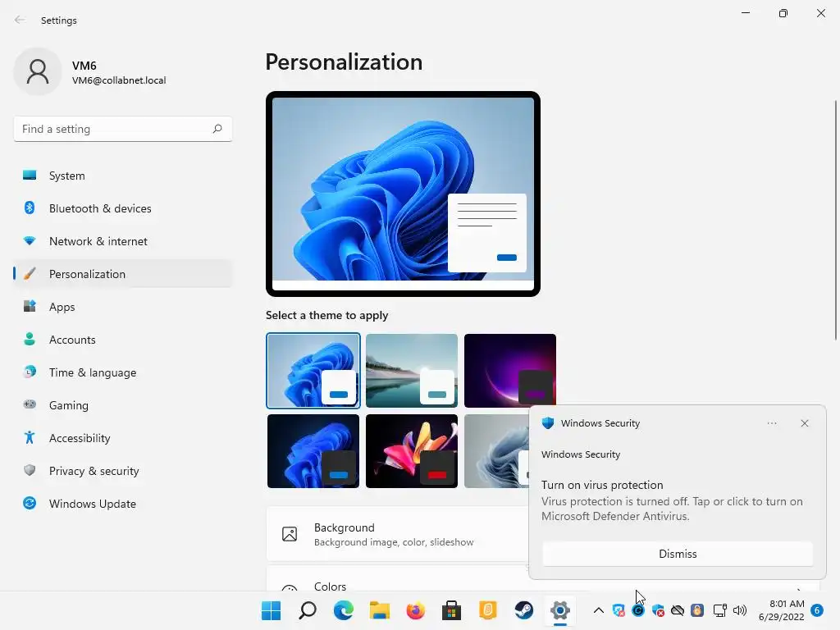Click the circular blue refresh tray icon

638,610
